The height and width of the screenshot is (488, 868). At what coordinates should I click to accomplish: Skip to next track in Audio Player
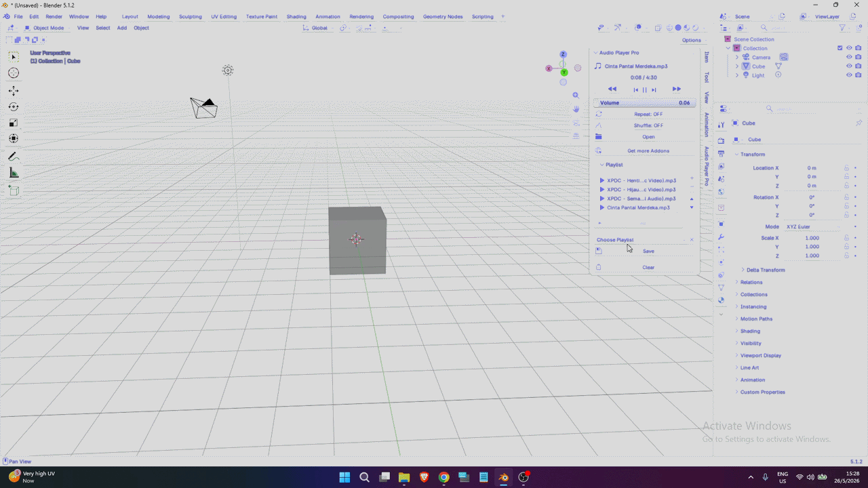[x=654, y=89]
